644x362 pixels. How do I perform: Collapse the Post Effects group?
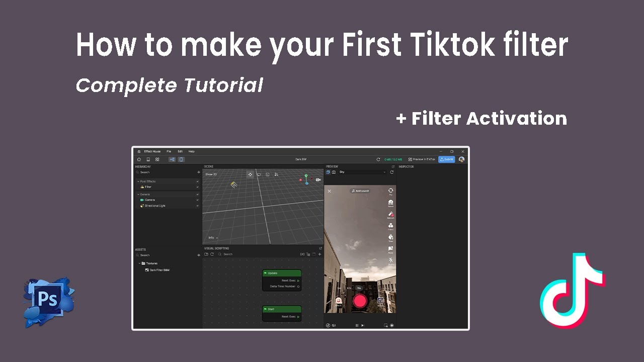pos(138,182)
